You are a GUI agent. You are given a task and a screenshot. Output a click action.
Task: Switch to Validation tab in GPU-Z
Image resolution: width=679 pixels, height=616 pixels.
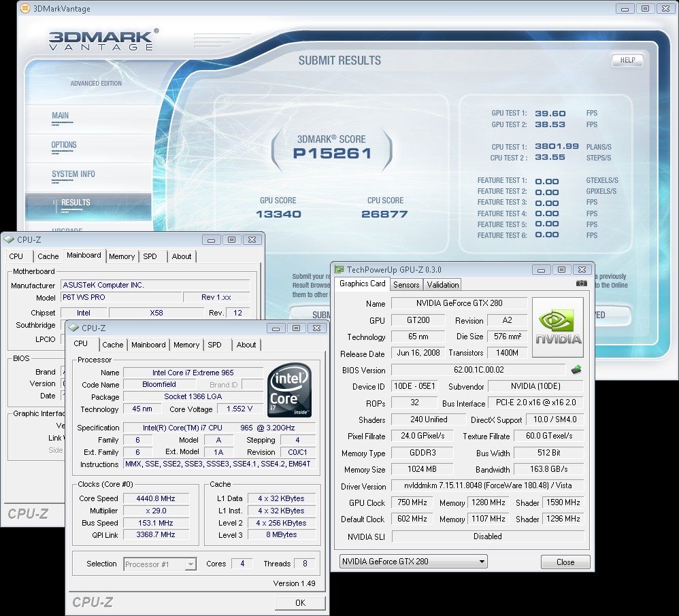442,285
